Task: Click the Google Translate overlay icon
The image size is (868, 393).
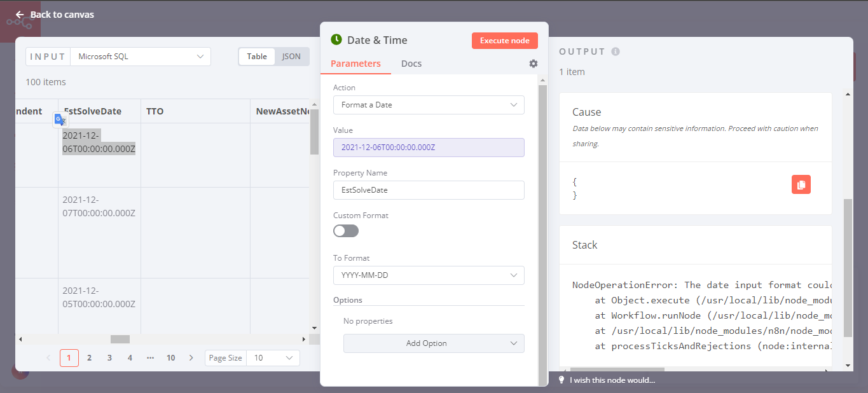Action: [x=60, y=119]
